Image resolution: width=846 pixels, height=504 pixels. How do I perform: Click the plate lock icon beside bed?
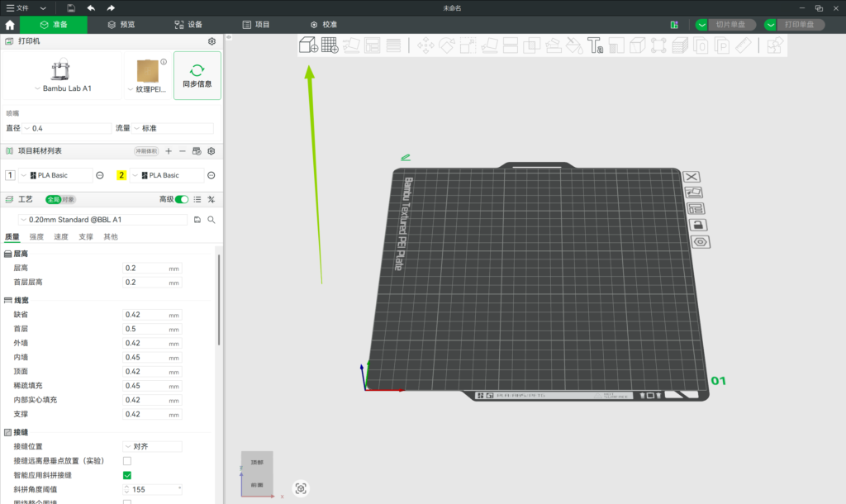tap(697, 225)
